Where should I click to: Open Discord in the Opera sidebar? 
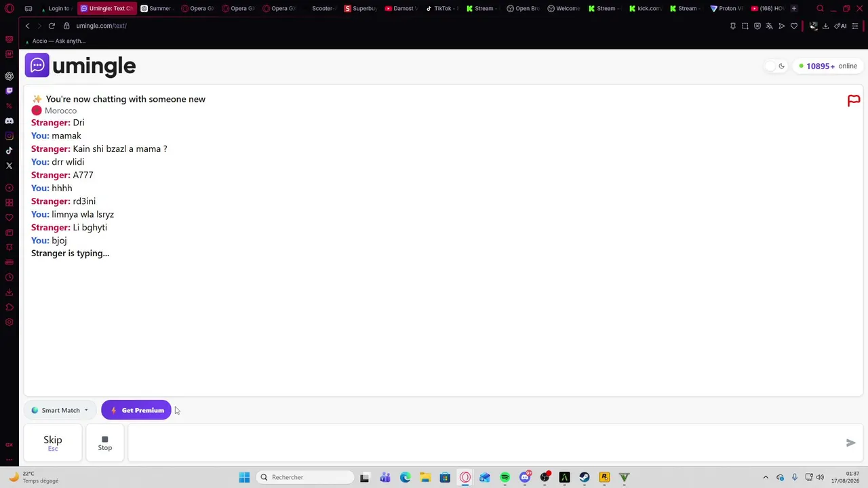click(x=9, y=121)
